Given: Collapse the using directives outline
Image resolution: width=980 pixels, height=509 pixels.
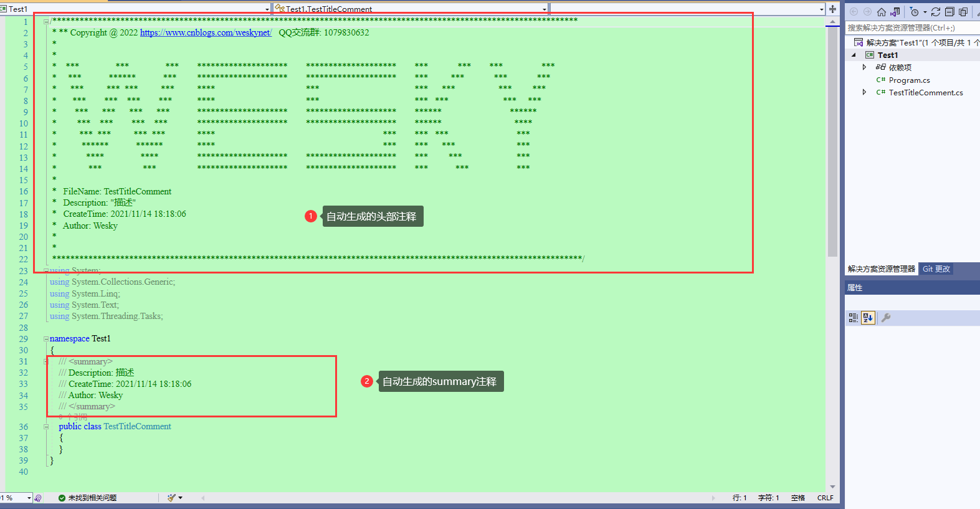Looking at the screenshot, I should [46, 270].
